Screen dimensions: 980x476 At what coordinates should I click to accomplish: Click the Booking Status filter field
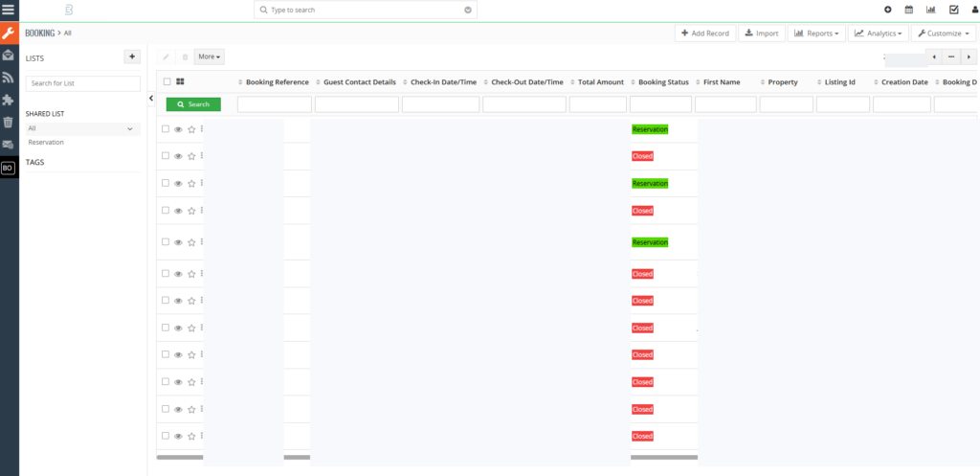pos(660,104)
